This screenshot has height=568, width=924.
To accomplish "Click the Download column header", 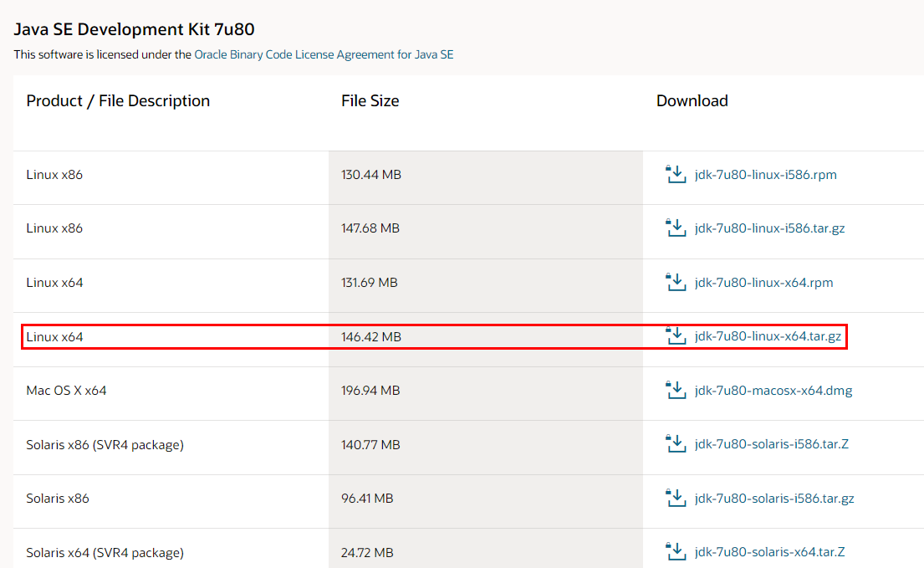I will 692,101.
